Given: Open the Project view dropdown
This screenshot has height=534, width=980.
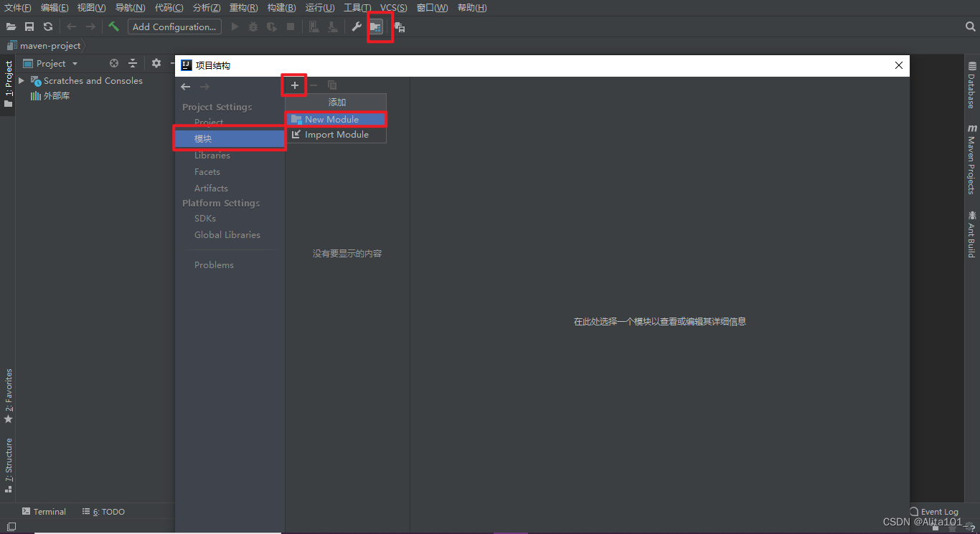Looking at the screenshot, I should coord(50,63).
